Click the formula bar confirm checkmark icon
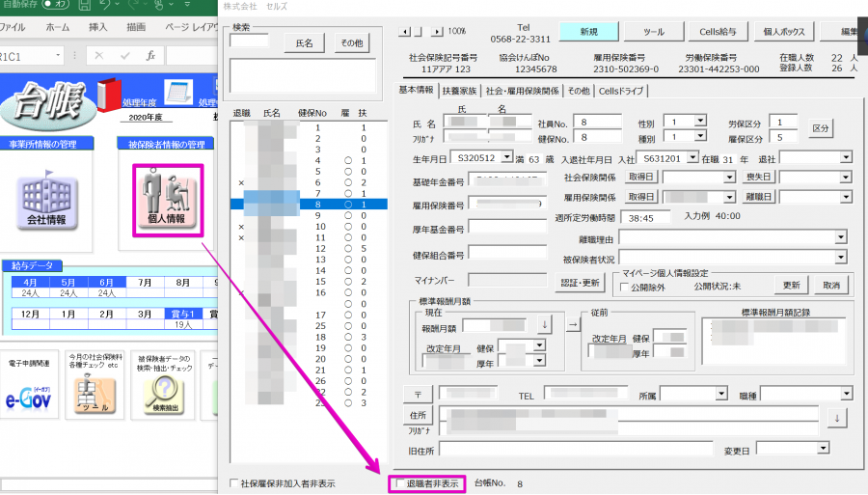Viewport: 868px width, 495px height. [x=125, y=55]
